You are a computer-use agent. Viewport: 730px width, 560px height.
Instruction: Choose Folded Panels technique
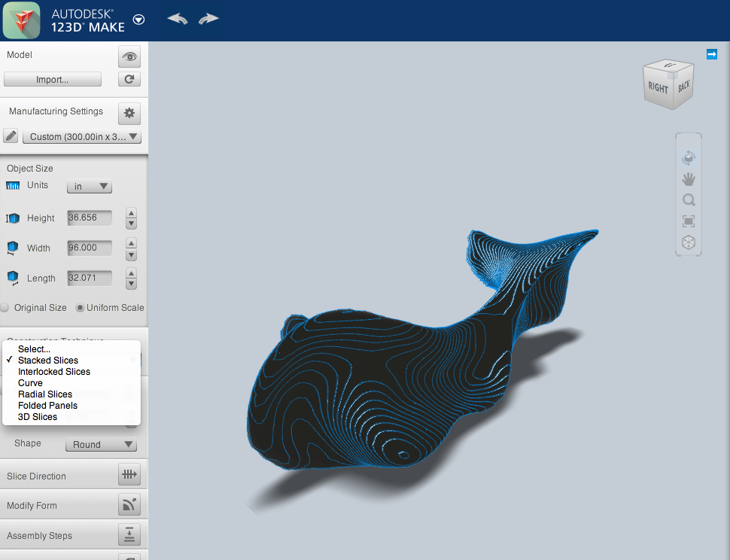[x=71, y=406]
